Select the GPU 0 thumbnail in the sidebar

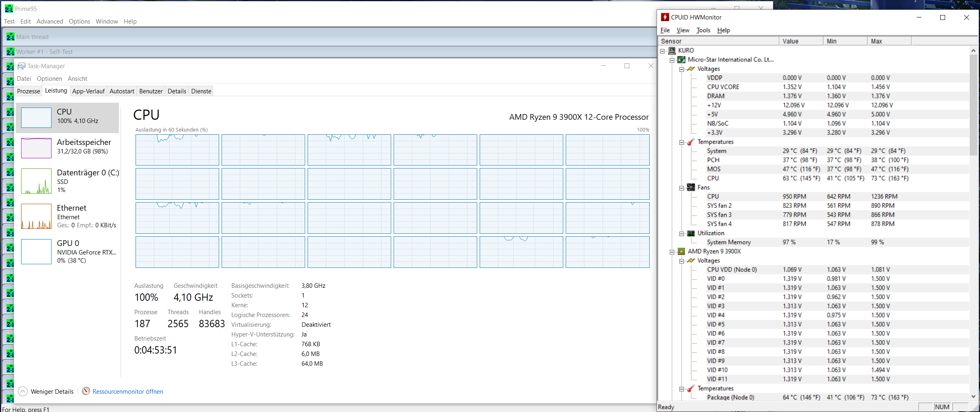coord(36,252)
